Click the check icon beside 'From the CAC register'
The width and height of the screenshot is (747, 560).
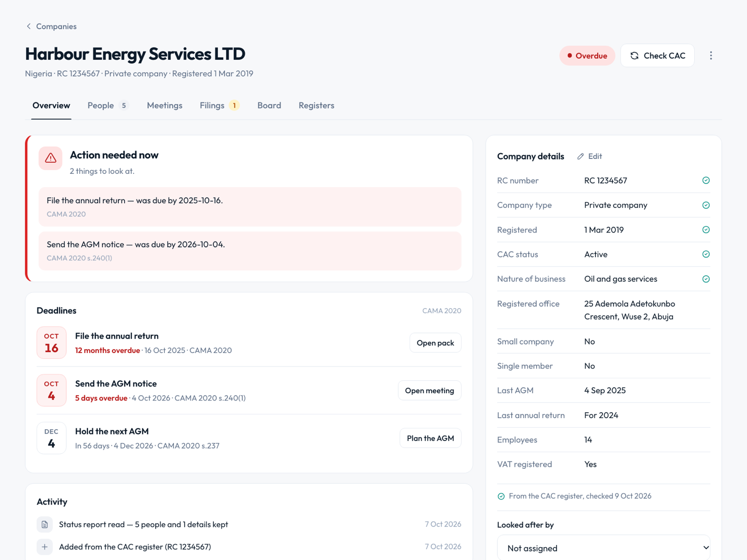tap(501, 497)
